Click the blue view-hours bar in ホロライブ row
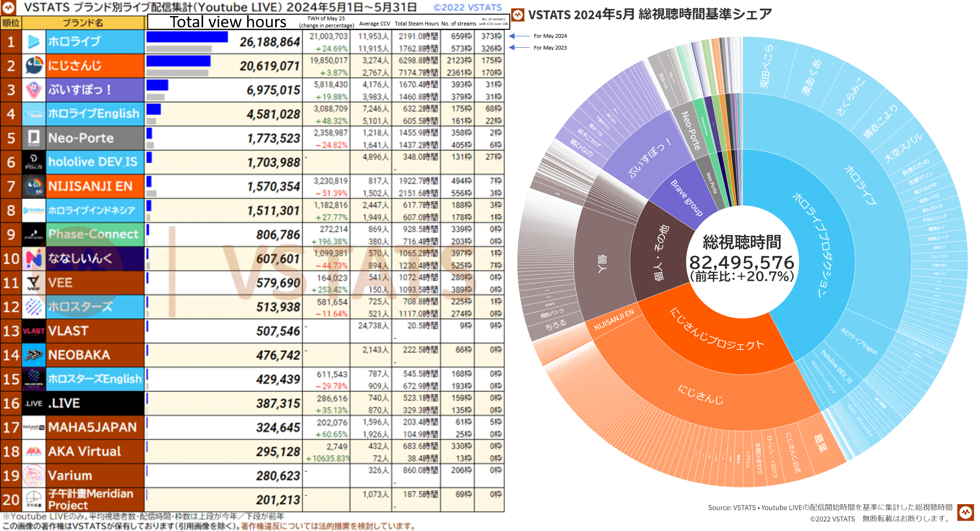Screen dimensions: 980x531 pos(187,36)
